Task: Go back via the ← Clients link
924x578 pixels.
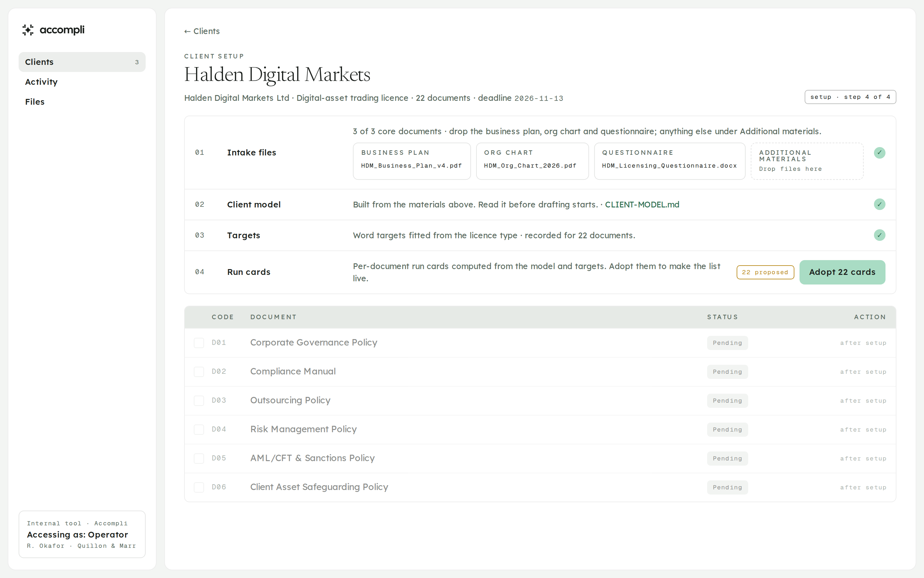Action: pyautogui.click(x=202, y=31)
